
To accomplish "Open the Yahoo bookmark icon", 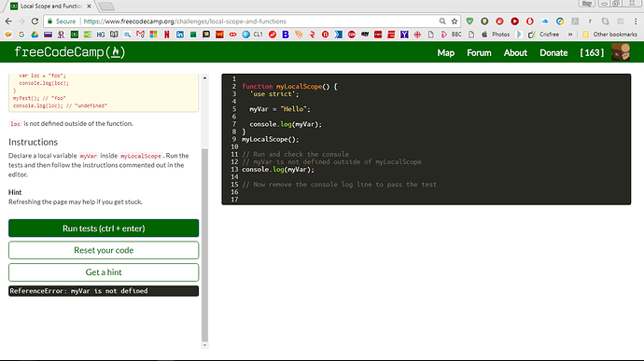I will [404, 35].
